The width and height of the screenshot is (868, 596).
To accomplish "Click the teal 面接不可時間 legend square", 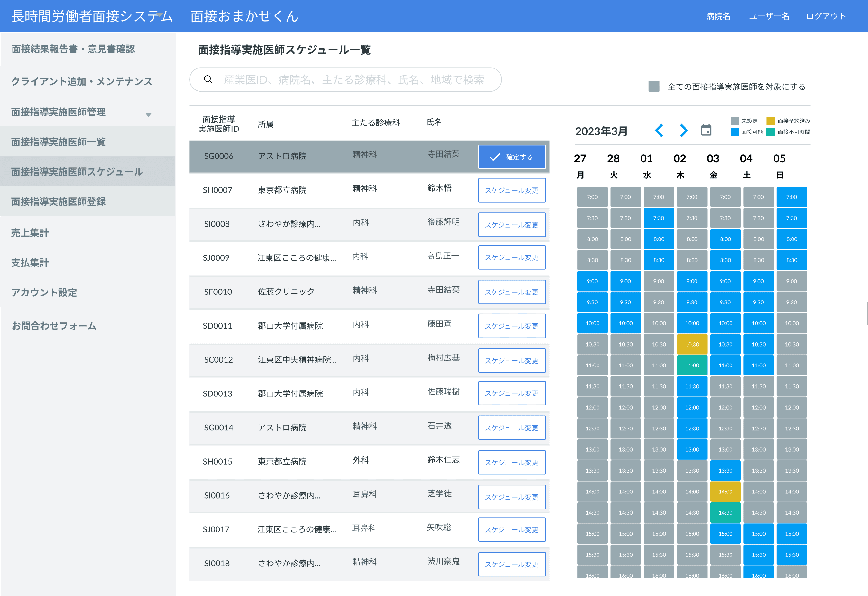I will 770,132.
